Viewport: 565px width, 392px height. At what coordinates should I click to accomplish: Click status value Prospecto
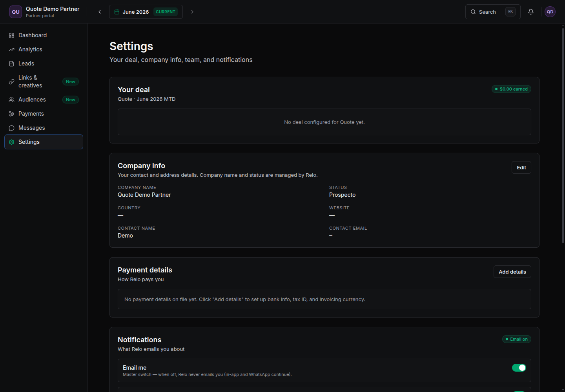[343, 195]
